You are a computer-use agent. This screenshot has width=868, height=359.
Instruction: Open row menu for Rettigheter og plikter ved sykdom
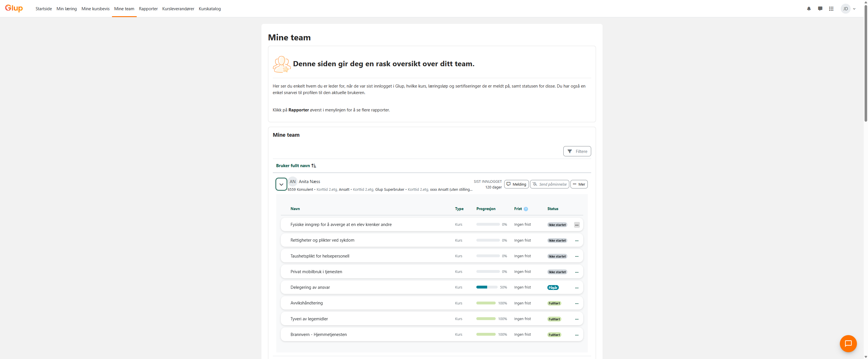click(577, 241)
